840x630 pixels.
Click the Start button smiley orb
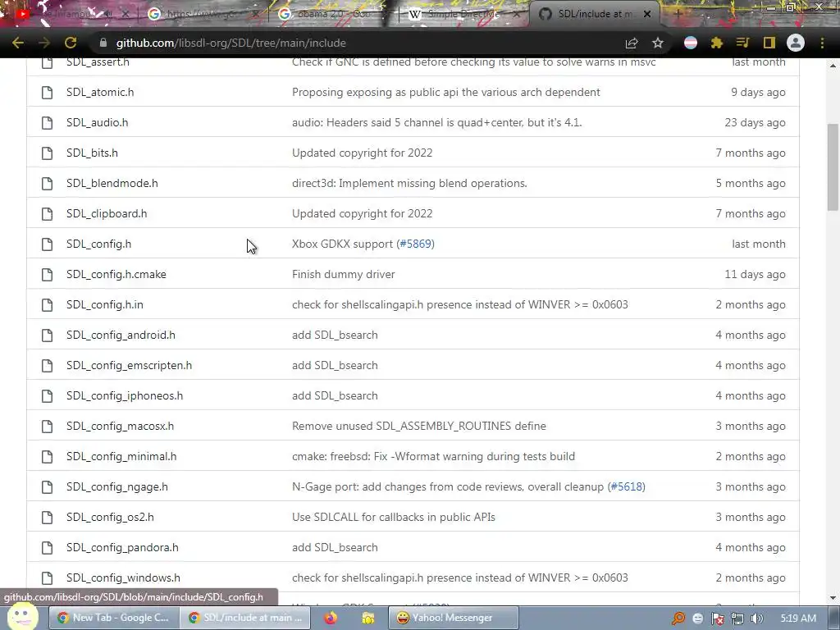[x=22, y=616]
